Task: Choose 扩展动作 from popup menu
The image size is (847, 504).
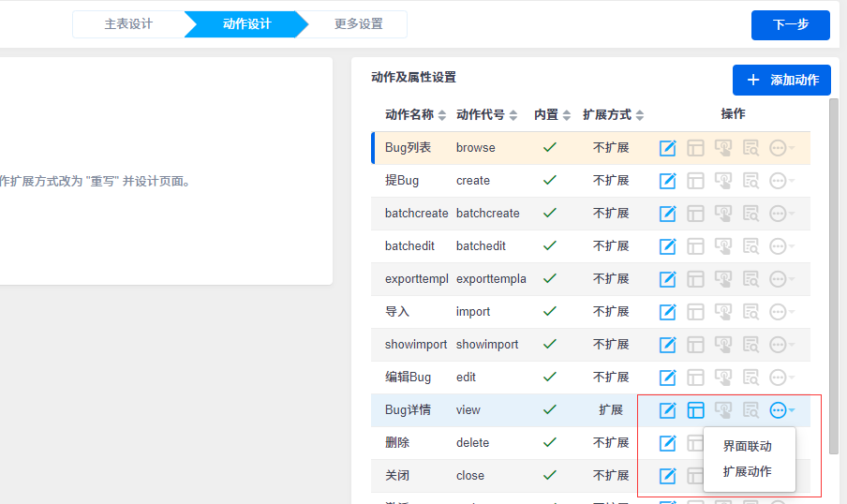Action: [x=748, y=471]
